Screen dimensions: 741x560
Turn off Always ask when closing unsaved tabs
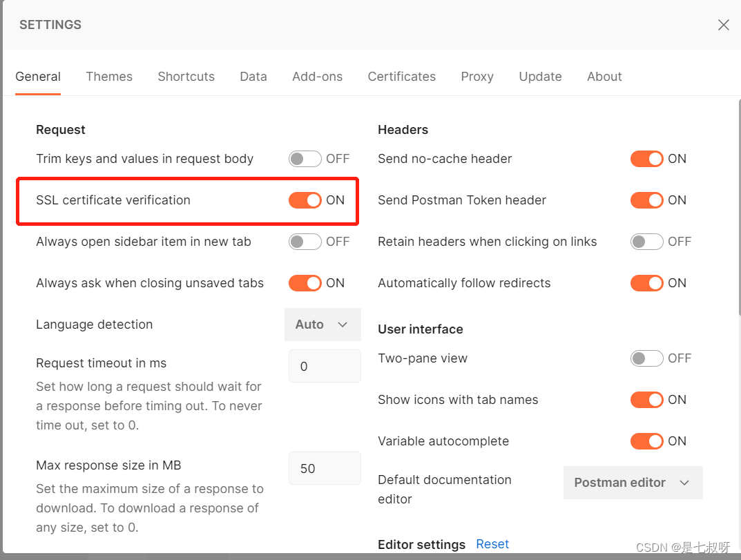pyautogui.click(x=305, y=283)
